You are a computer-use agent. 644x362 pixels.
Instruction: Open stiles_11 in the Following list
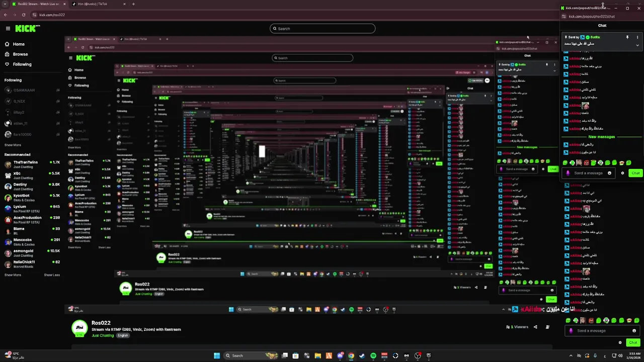pyautogui.click(x=32, y=123)
